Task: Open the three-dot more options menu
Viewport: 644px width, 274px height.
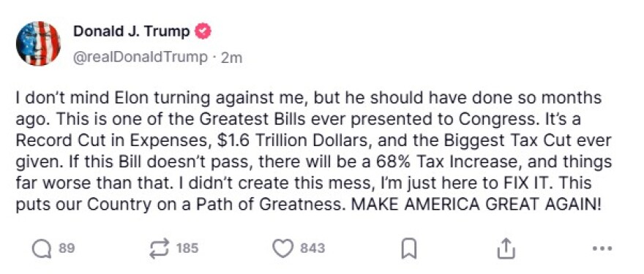Action: click(x=603, y=248)
